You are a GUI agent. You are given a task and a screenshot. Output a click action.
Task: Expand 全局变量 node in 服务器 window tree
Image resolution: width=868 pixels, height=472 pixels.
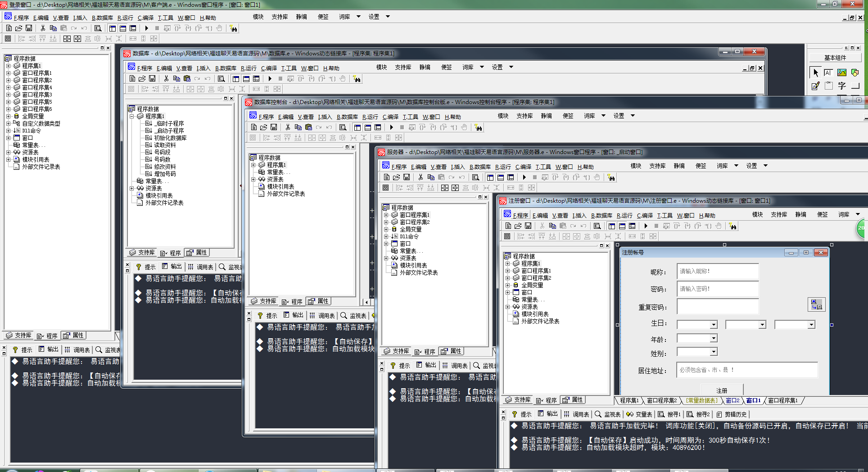[386, 229]
